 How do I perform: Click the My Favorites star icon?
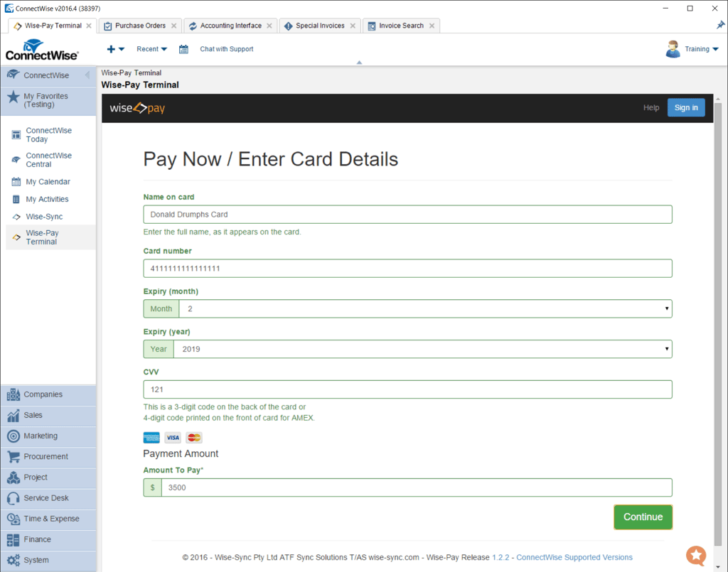tap(14, 97)
